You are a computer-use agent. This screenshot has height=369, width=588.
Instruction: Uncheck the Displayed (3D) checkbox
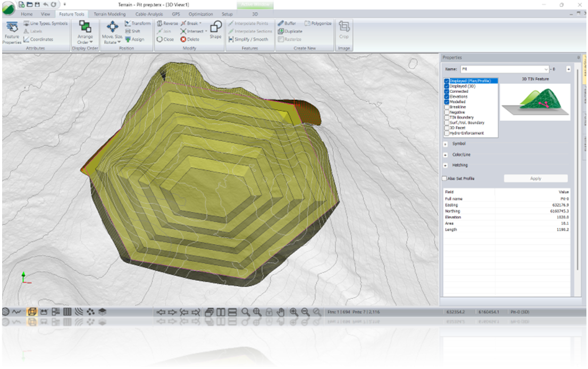(x=447, y=86)
